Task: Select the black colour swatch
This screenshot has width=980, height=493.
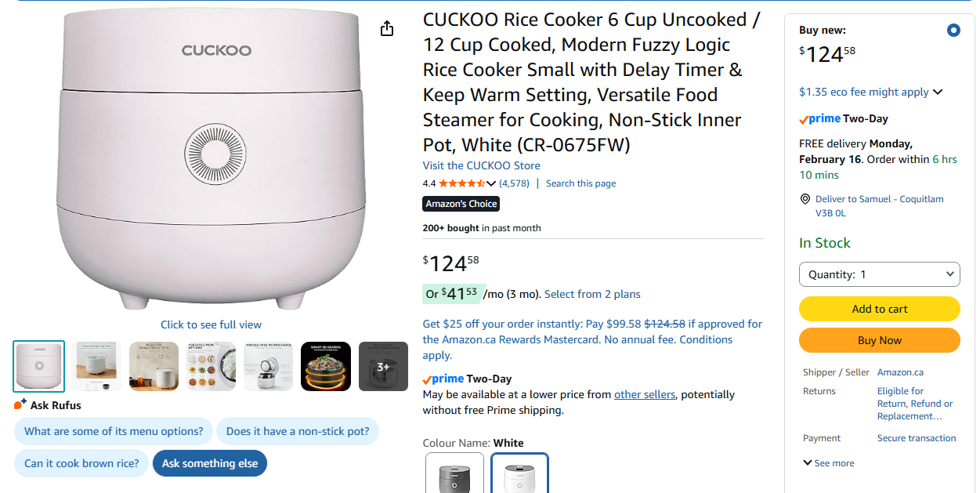Action: pyautogui.click(x=454, y=474)
